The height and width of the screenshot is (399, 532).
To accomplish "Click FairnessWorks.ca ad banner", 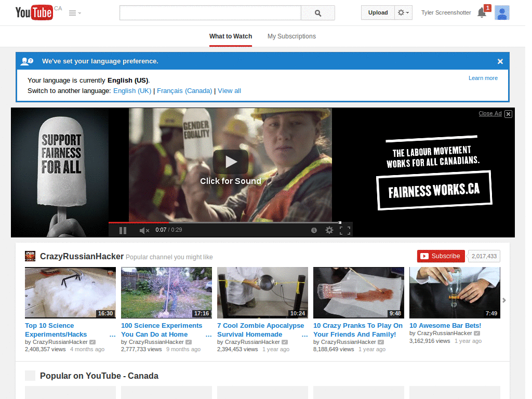I will point(434,190).
